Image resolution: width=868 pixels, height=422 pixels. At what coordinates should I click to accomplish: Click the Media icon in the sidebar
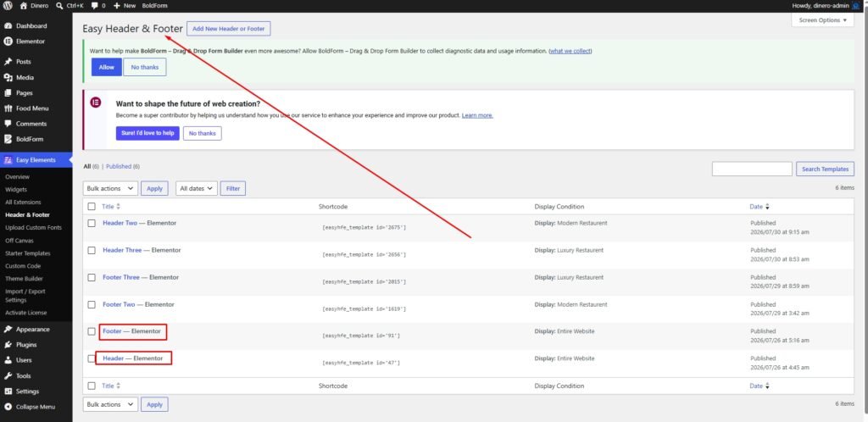point(8,77)
